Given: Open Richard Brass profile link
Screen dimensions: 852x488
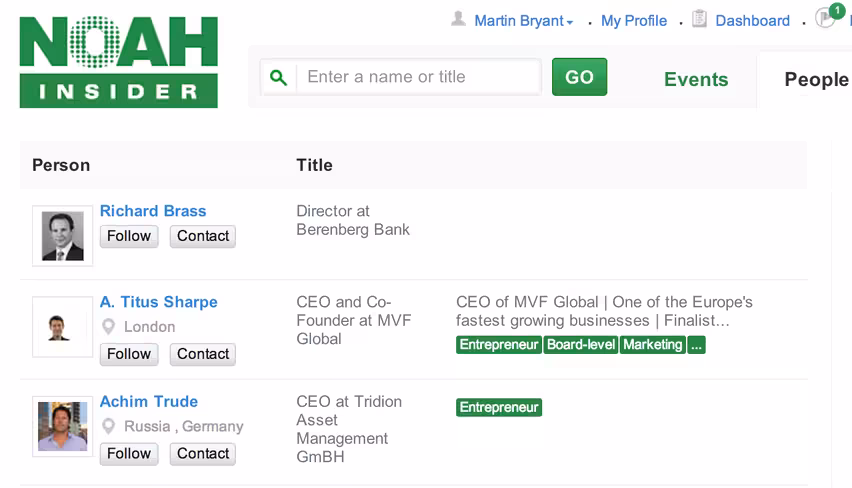Looking at the screenshot, I should pos(153,211).
